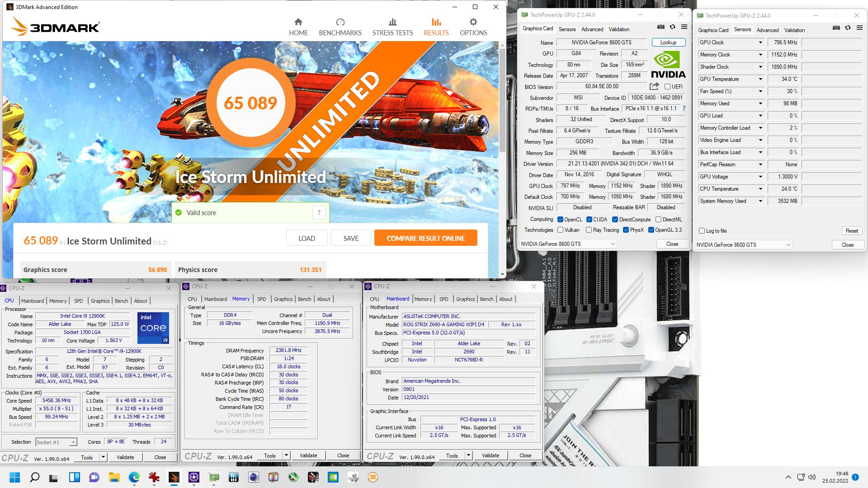Toggle the DirectCompute checkbox

pyautogui.click(x=615, y=220)
